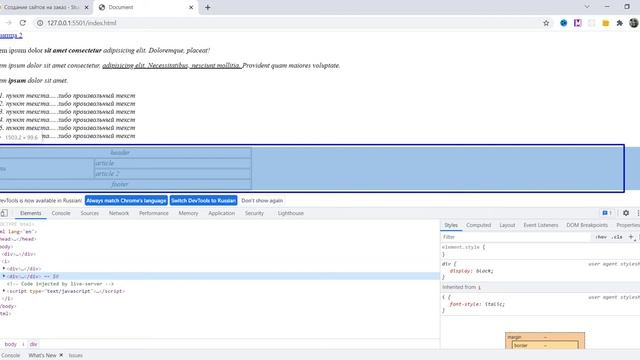Open the Console drawer tab at bottom
Viewport: 640px width, 360px height.
(x=11, y=355)
